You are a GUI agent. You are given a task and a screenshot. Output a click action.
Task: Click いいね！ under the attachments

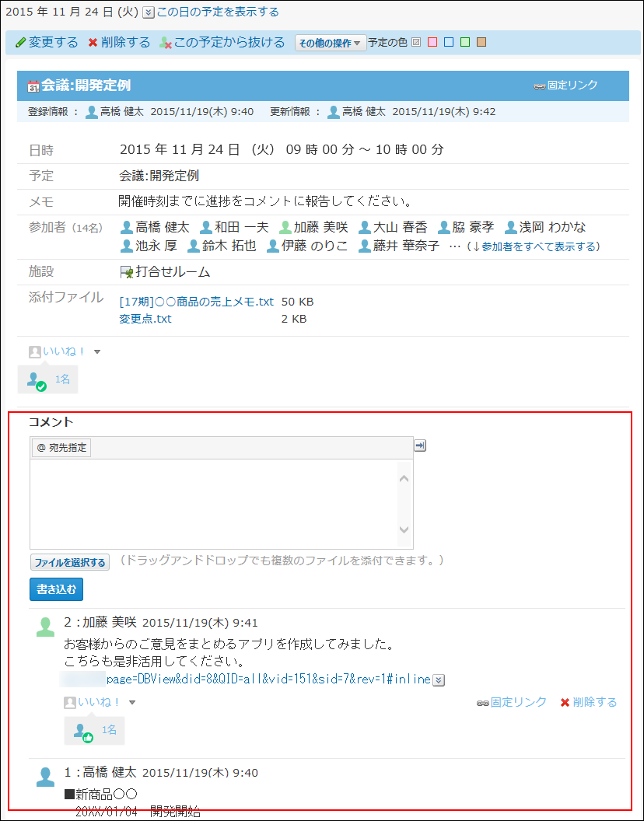point(64,352)
